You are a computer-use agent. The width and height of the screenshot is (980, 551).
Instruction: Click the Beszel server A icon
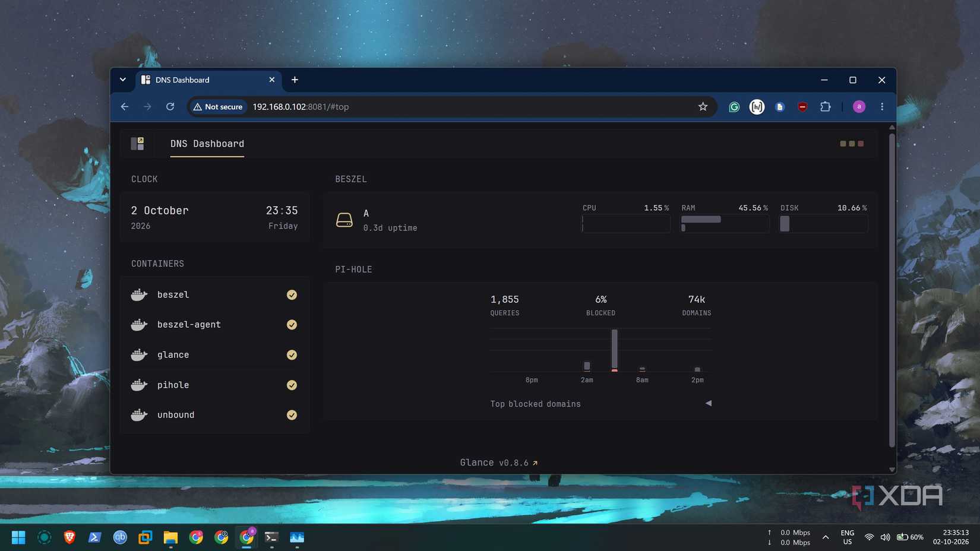[344, 220]
